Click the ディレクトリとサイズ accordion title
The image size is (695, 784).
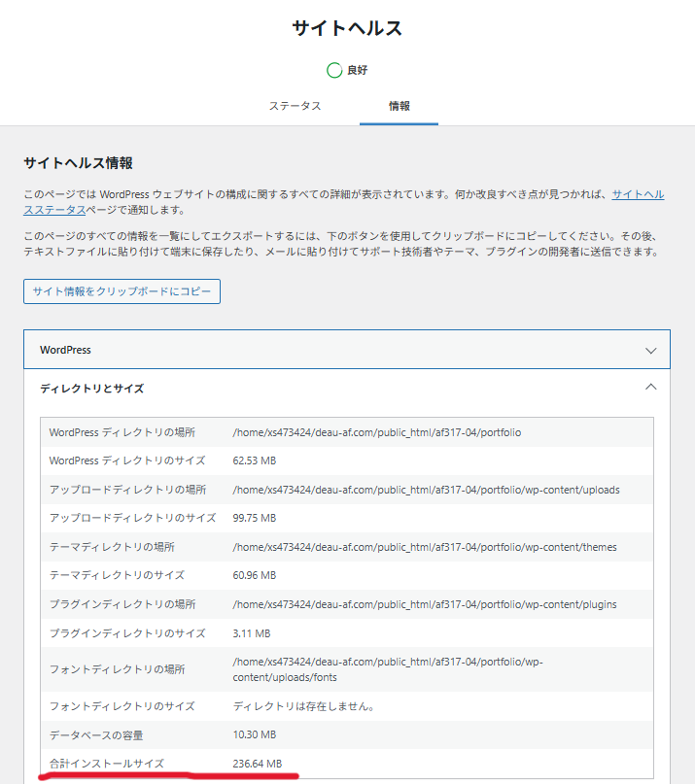click(91, 389)
